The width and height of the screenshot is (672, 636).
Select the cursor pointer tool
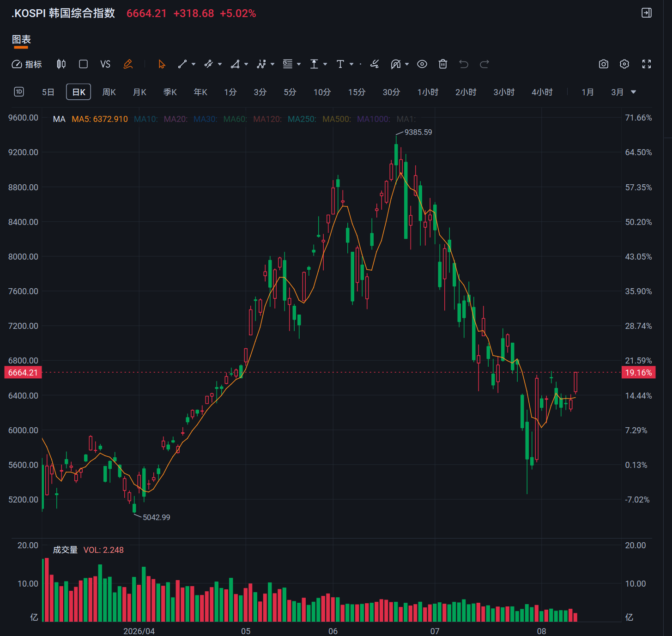point(162,64)
